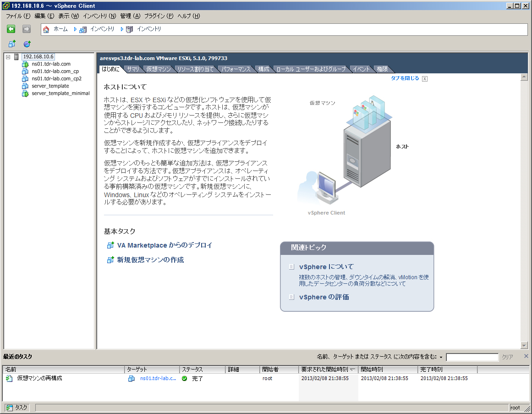The height and width of the screenshot is (414, 532).
Task: Select the ns01.tdr-lab.com VM icon
Action: tap(25, 64)
